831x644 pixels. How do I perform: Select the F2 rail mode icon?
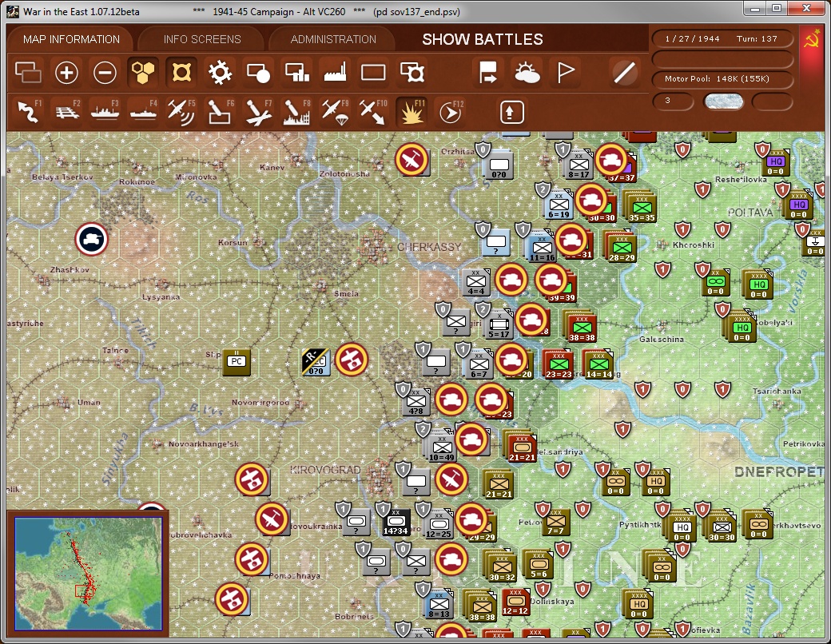coord(67,112)
